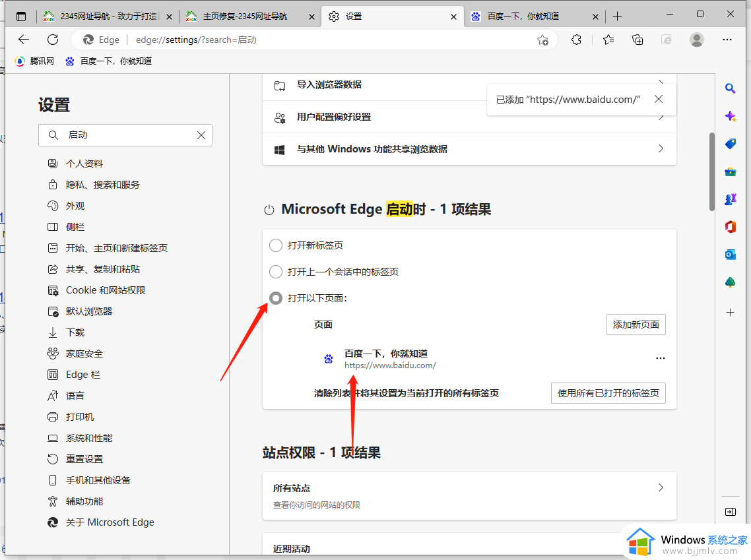Viewport: 751px width, 560px height.
Task: Click the sidebar search magnifier icon
Action: [730, 88]
